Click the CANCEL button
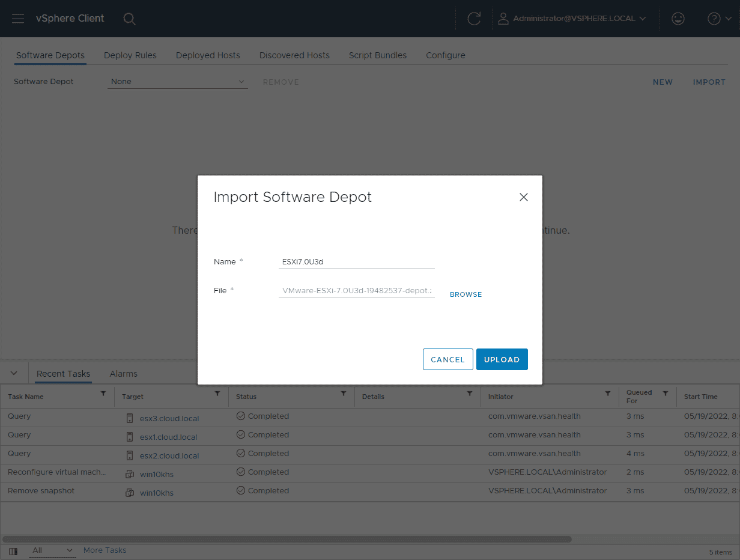Screen dimensions: 740x560 click(x=448, y=359)
